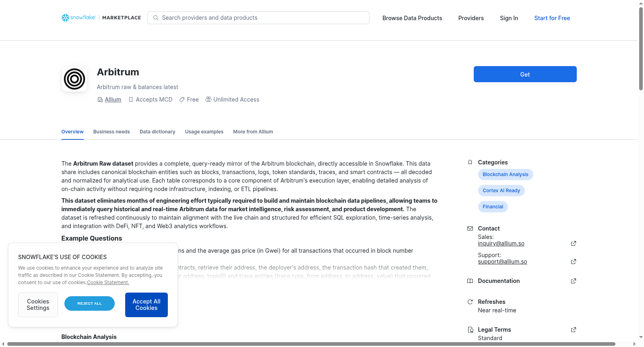
Task: Select the Overview tab
Action: (x=72, y=132)
